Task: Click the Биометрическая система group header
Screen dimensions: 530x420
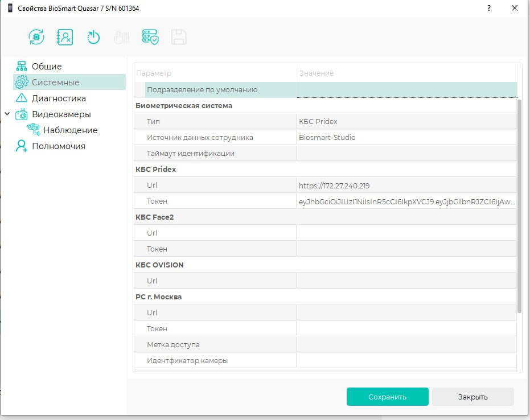Action: [x=184, y=106]
